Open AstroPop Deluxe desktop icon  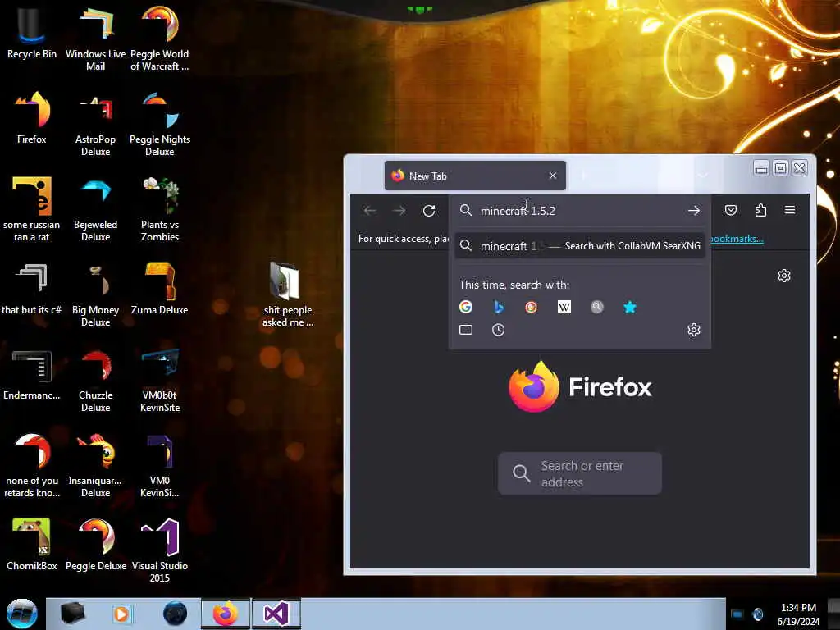(x=95, y=125)
